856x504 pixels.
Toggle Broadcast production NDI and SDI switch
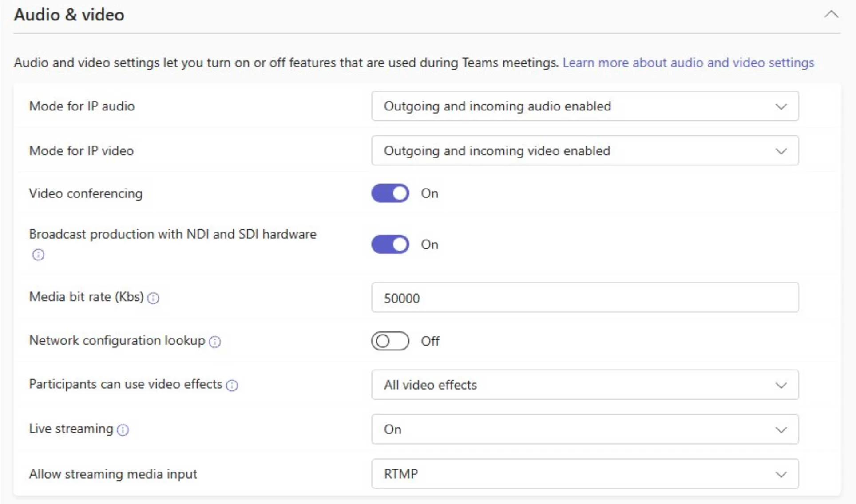point(390,244)
